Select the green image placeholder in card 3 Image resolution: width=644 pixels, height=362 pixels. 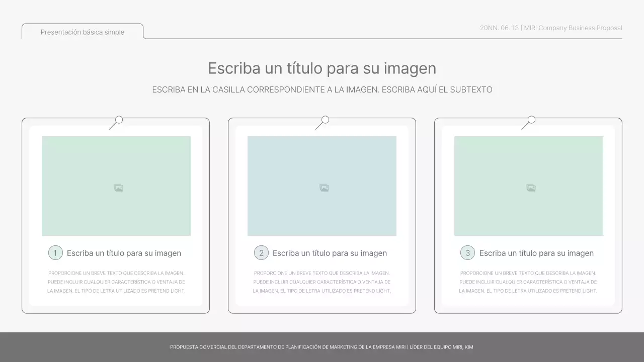(529, 186)
